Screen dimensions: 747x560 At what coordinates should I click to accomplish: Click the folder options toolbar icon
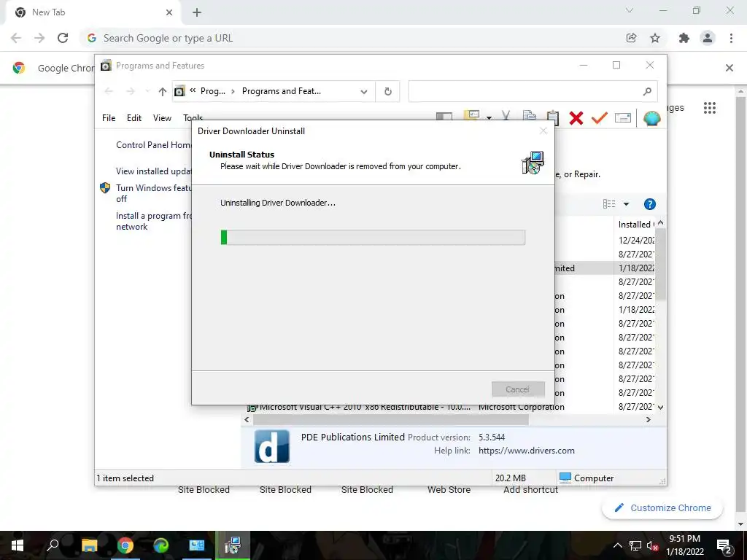[x=471, y=116]
